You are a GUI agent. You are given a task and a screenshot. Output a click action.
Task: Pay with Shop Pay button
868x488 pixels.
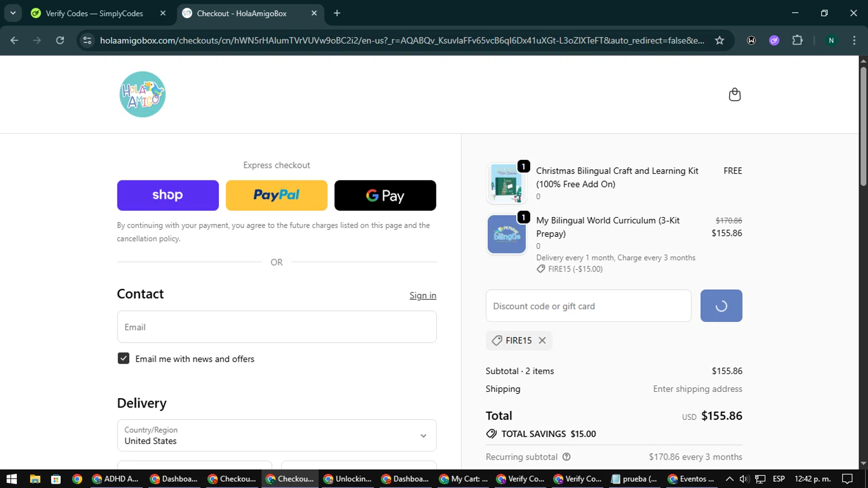point(168,195)
